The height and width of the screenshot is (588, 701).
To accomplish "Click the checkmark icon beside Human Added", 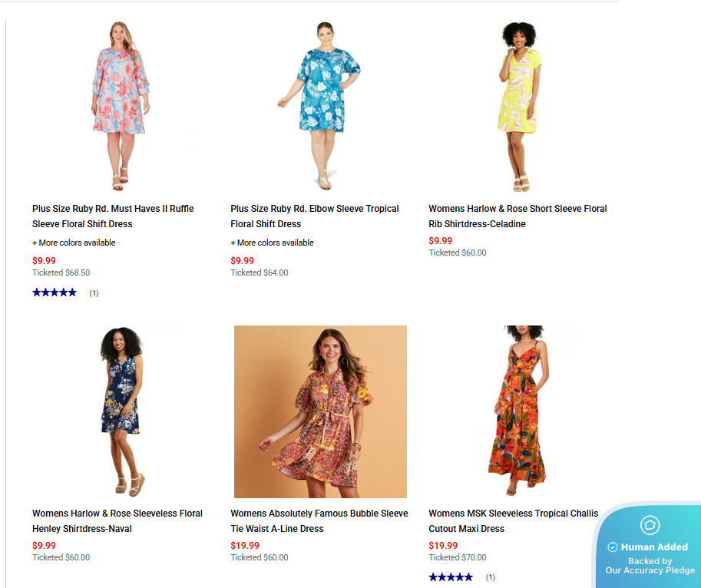I will [x=613, y=547].
